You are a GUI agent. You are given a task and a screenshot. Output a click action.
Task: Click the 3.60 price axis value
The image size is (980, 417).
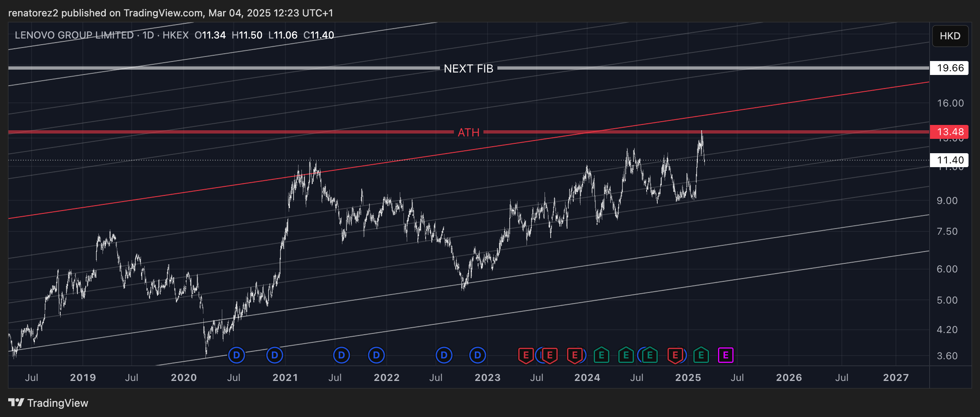coord(947,356)
